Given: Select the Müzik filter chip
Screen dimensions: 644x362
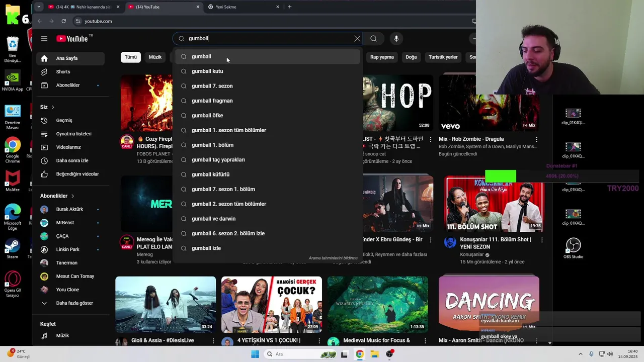Looking at the screenshot, I should pyautogui.click(x=155, y=57).
